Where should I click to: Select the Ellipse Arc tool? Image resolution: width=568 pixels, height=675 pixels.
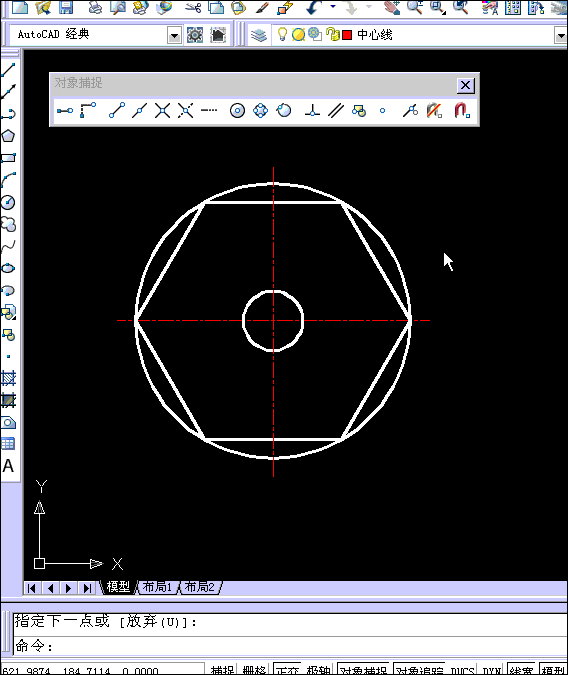[x=8, y=290]
